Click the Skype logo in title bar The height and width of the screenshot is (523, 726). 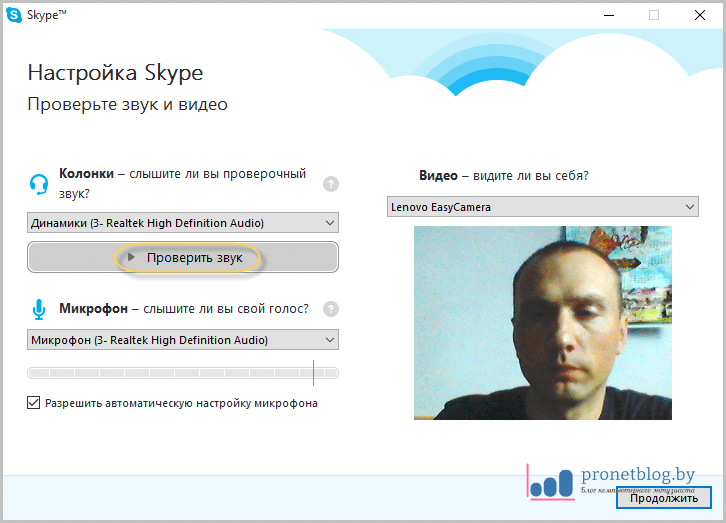pyautogui.click(x=14, y=15)
